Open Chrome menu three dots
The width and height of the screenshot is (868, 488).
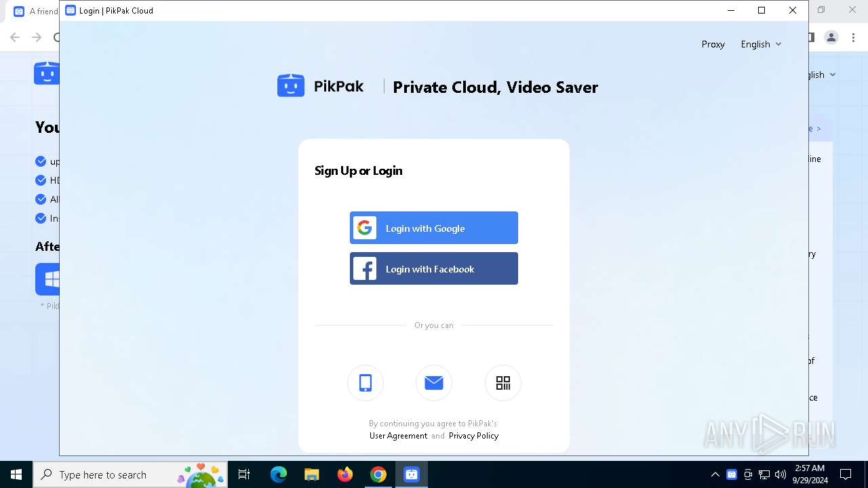853,37
